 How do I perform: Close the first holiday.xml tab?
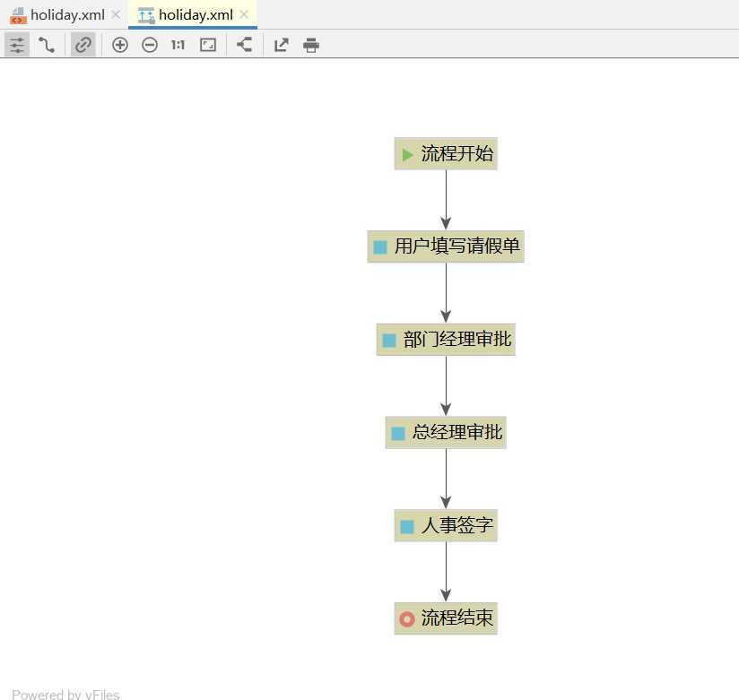(x=116, y=15)
